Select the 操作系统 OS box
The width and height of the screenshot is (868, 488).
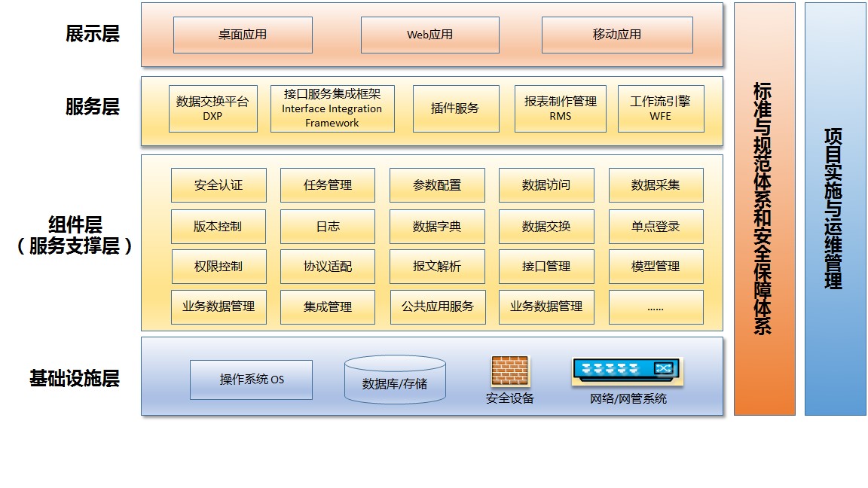[x=251, y=380]
